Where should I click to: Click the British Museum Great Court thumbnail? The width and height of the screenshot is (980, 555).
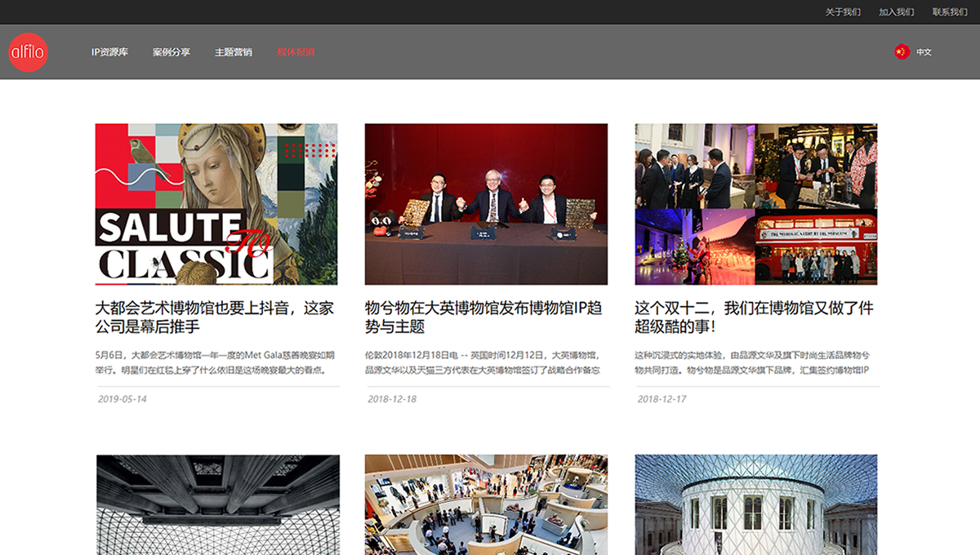[756, 504]
